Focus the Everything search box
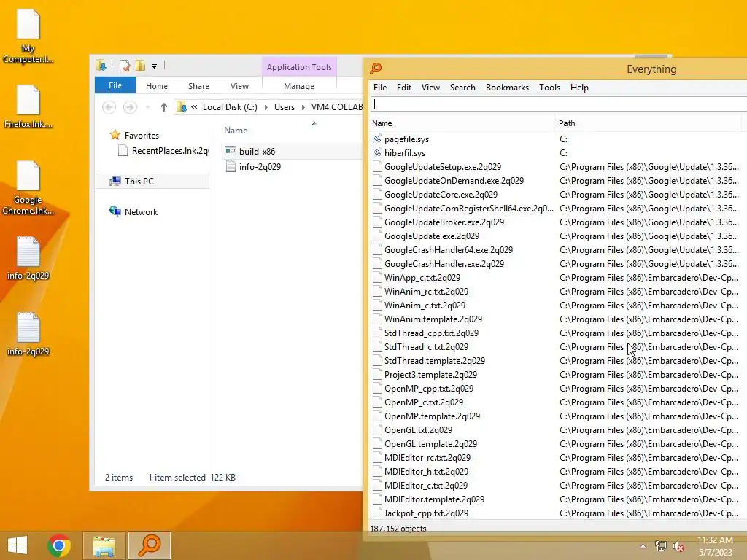 click(x=558, y=104)
